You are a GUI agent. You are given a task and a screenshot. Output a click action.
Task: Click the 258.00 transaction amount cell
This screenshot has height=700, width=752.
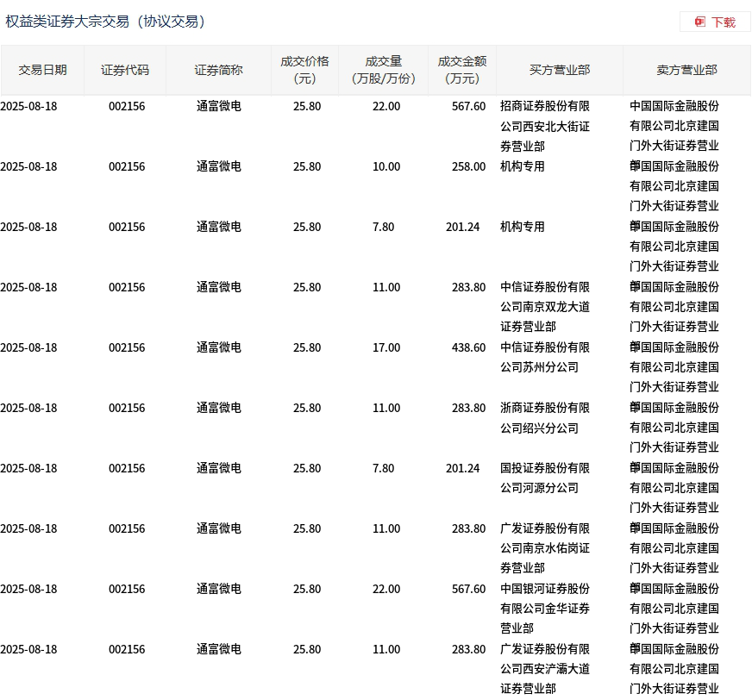(468, 166)
